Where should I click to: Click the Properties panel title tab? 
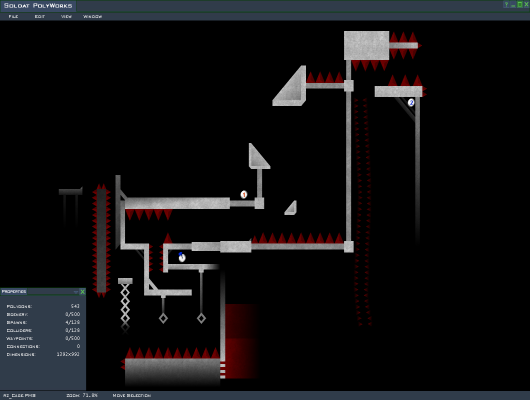pos(14,291)
